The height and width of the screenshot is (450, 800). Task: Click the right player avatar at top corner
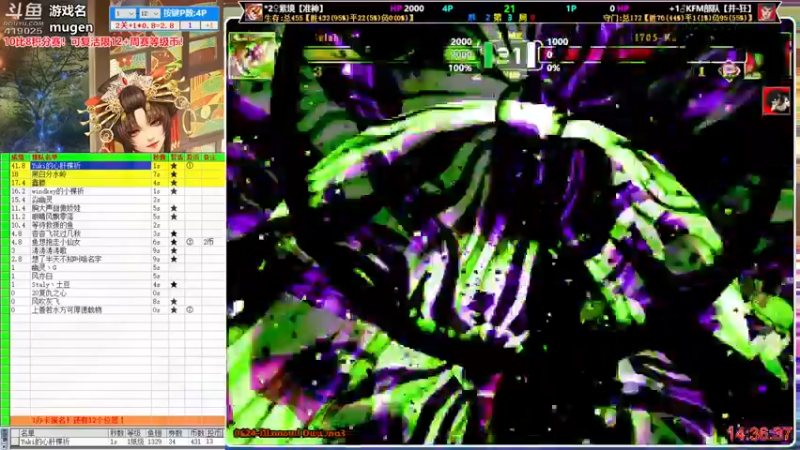pyautogui.click(x=767, y=12)
